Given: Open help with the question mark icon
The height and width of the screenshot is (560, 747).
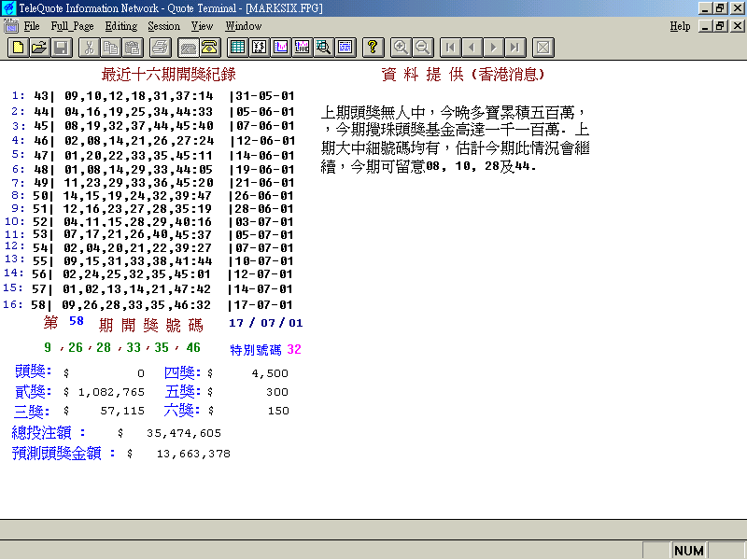Looking at the screenshot, I should click(373, 48).
